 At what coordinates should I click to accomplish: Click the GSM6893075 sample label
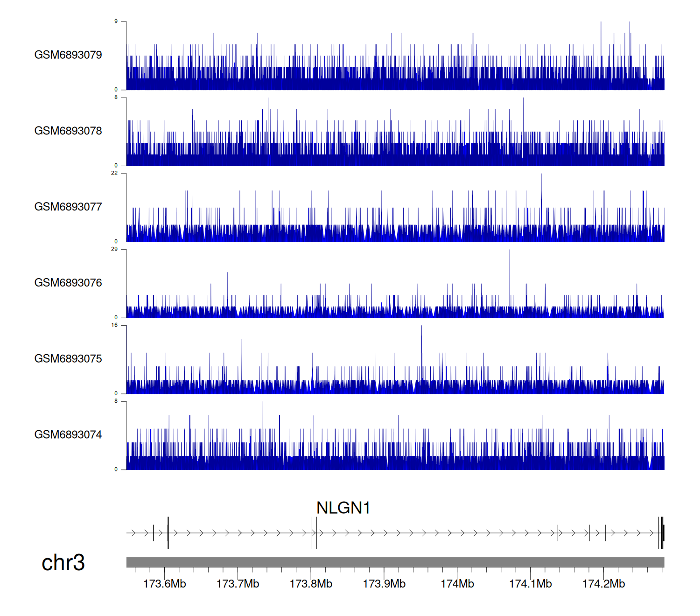tap(68, 359)
